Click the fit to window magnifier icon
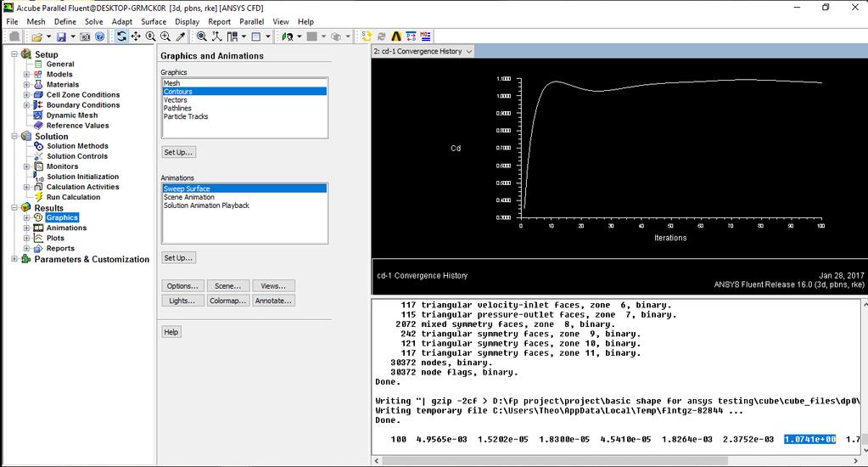 (x=201, y=37)
